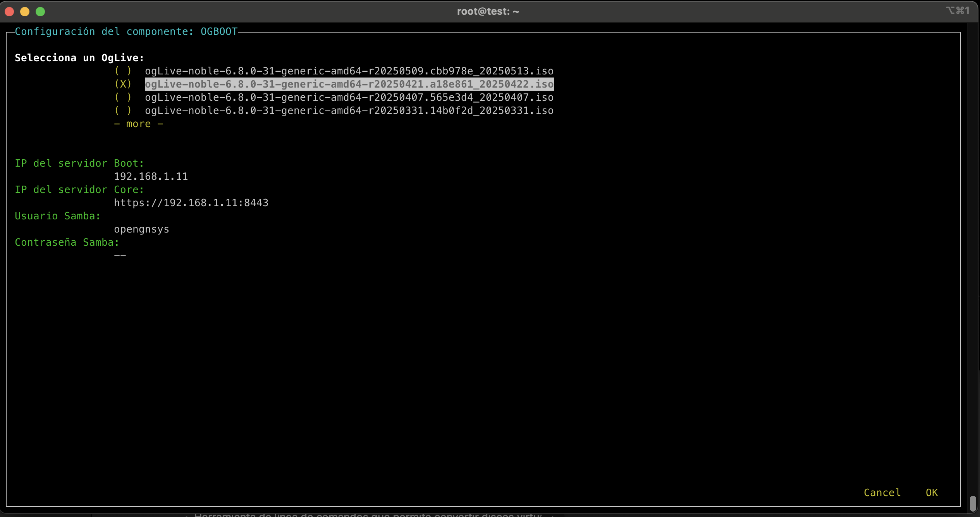Click the green fullscreen window button
The height and width of the screenshot is (517, 980).
tap(40, 12)
